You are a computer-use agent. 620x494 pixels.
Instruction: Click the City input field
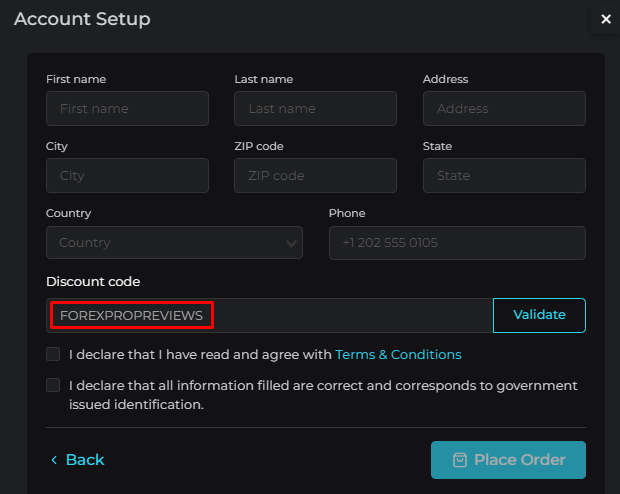point(127,175)
